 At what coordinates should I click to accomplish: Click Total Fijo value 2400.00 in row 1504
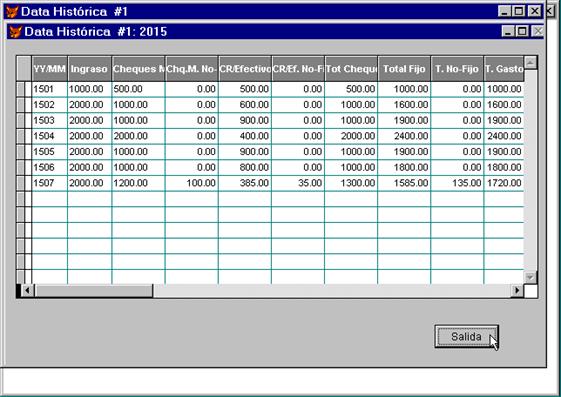[x=404, y=136]
